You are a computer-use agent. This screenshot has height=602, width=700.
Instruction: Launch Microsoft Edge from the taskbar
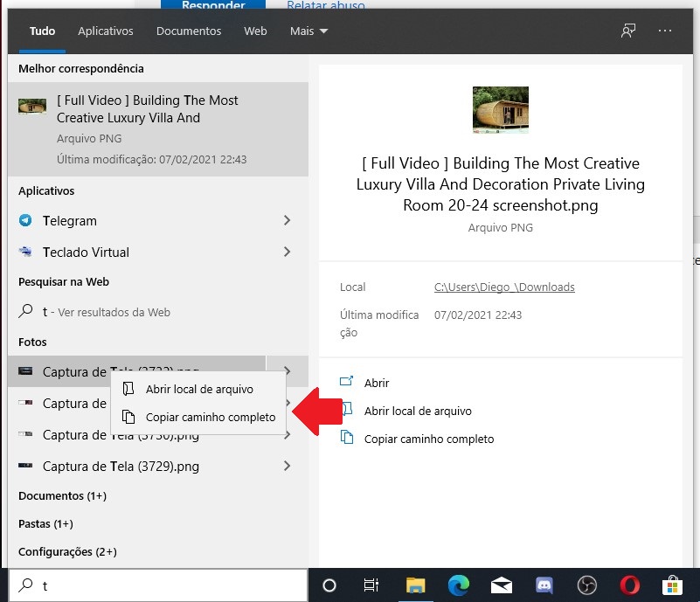[x=458, y=585]
